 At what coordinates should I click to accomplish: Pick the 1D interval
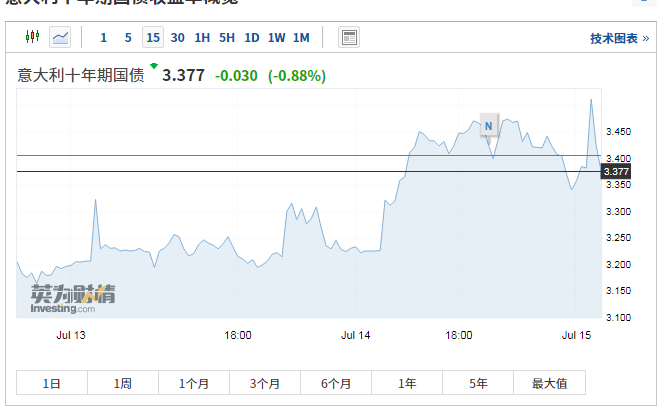(x=252, y=38)
